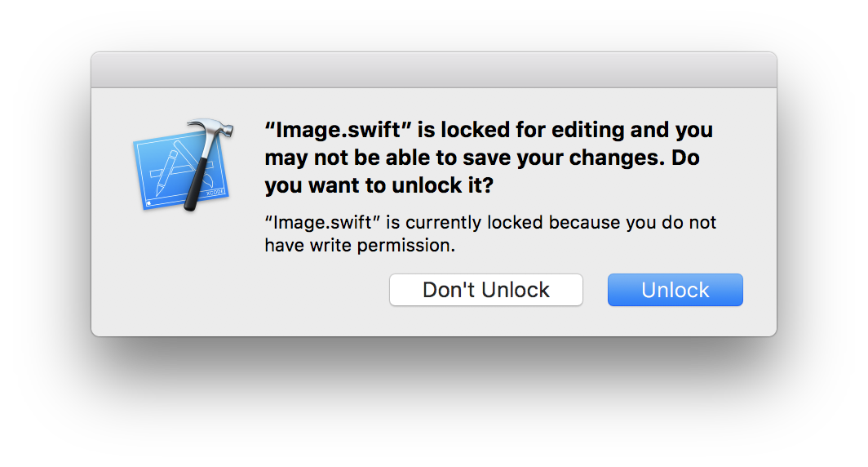The height and width of the screenshot is (467, 868).
Task: Click the empty dialog area below the Xcode icon
Action: pos(181,278)
